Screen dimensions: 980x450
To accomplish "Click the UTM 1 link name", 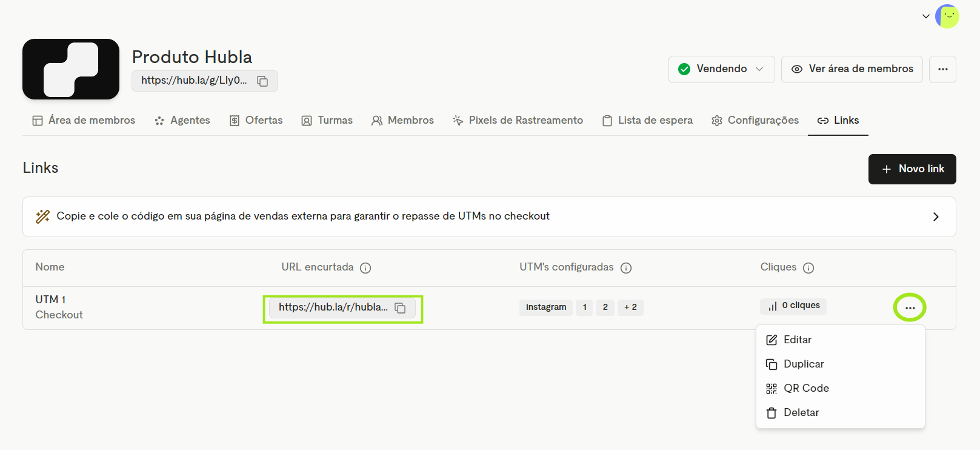I will click(x=50, y=300).
